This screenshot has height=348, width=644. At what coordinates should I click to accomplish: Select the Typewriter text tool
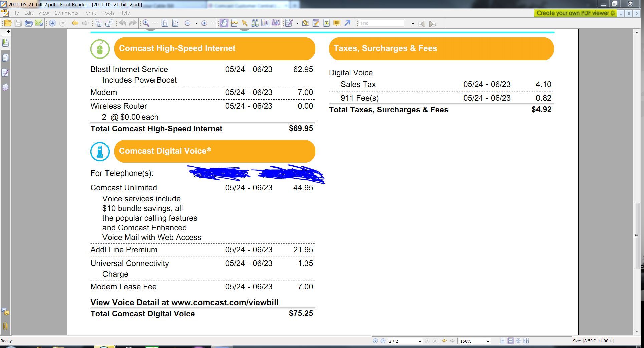coord(265,23)
